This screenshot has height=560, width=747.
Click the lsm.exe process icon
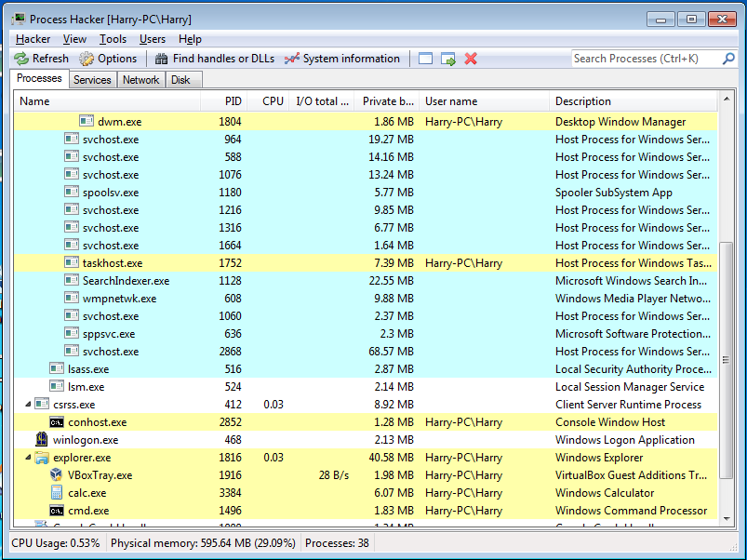pos(57,386)
